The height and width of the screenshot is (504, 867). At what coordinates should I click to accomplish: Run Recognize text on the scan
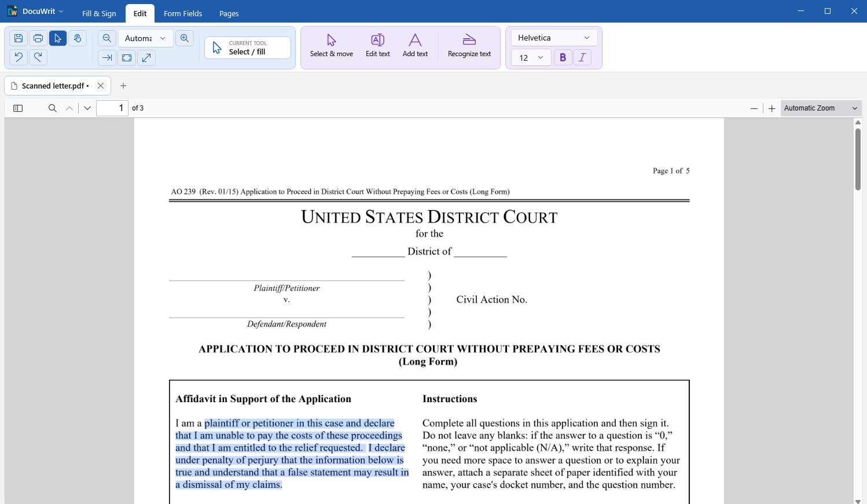(469, 46)
